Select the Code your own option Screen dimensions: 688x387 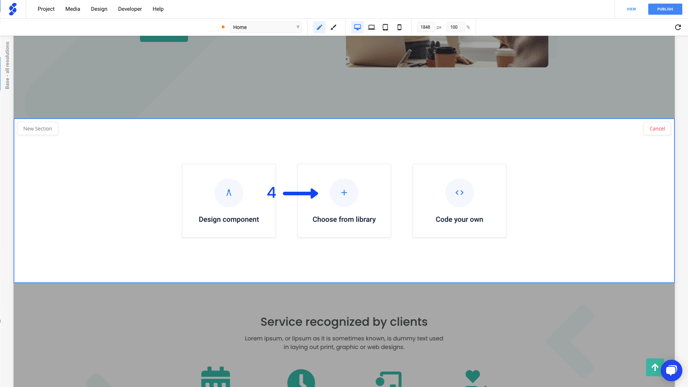459,201
